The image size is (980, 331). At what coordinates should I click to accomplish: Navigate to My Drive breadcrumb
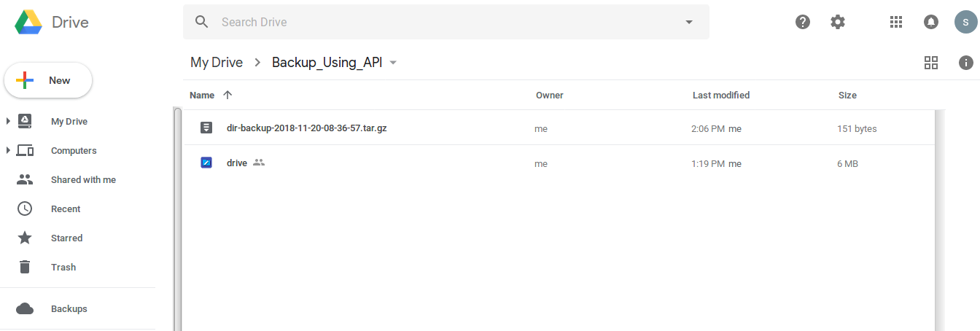[217, 63]
